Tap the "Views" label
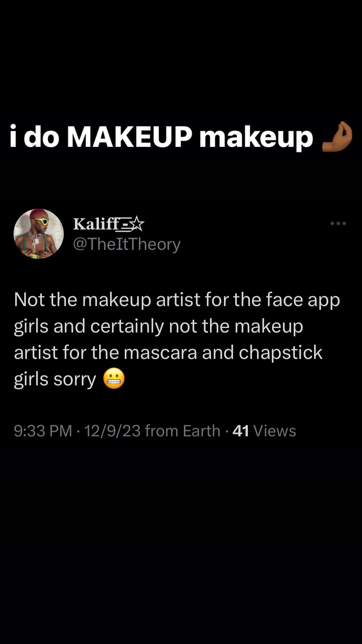 [x=275, y=431]
